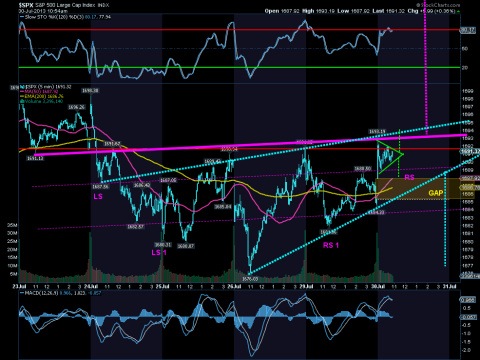Click the 1698.38 high price label

[x=90, y=90]
